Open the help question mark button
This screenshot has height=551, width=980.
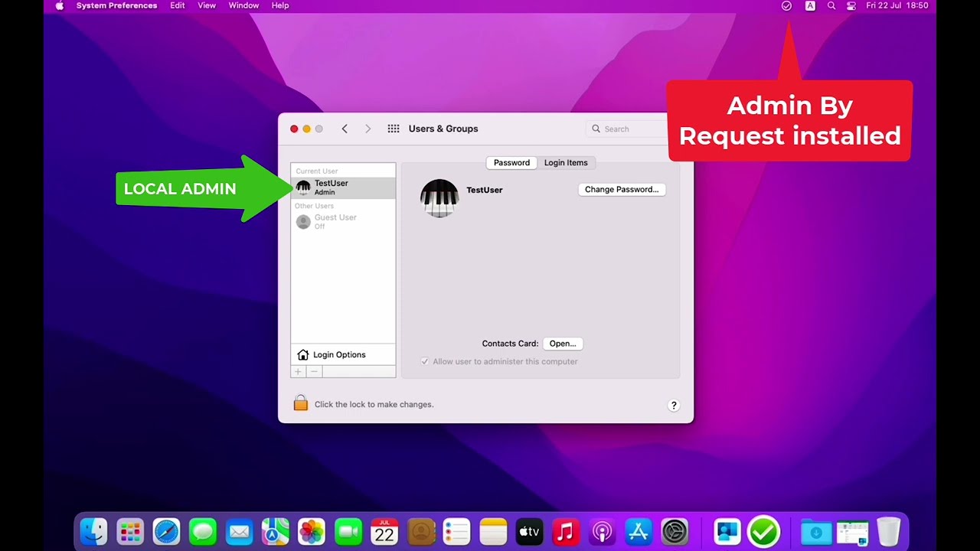pyautogui.click(x=674, y=406)
